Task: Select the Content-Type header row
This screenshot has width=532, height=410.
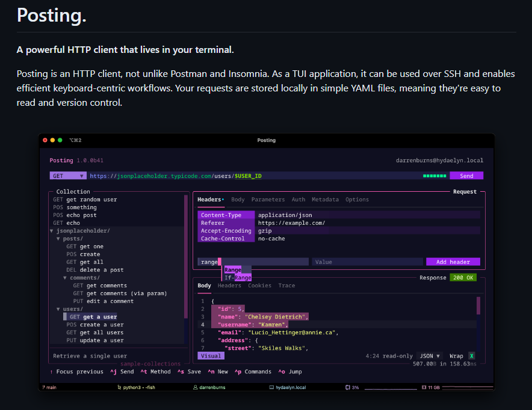Action: coord(339,215)
